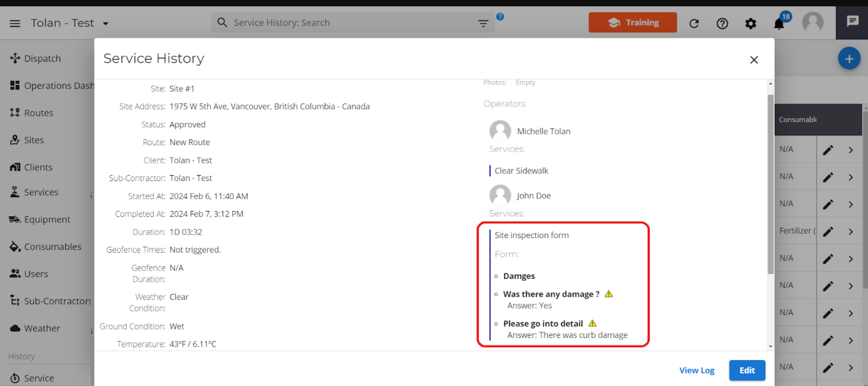The height and width of the screenshot is (386, 868).
Task: Click the search filter icon
Action: click(483, 23)
